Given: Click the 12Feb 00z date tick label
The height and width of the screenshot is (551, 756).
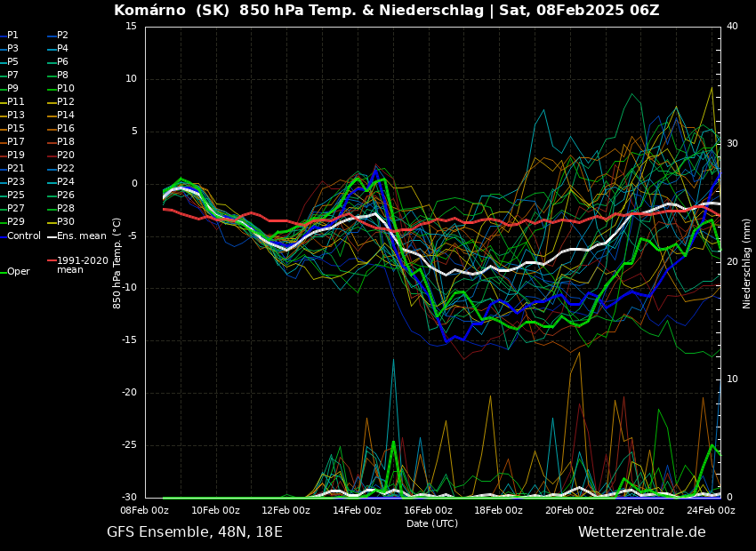Looking at the screenshot, I should click(x=286, y=510).
